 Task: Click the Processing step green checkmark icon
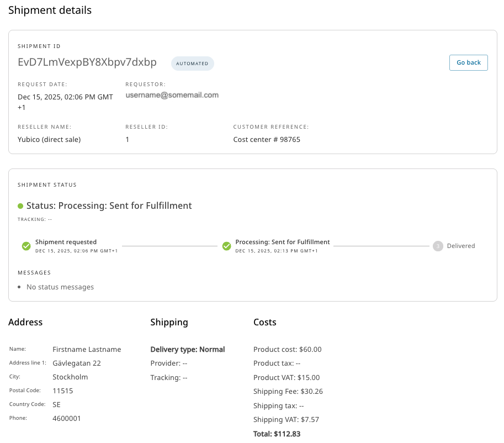click(226, 246)
